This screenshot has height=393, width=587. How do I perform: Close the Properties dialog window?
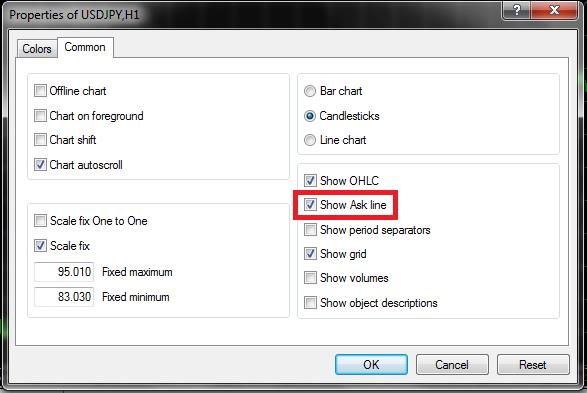click(x=554, y=9)
